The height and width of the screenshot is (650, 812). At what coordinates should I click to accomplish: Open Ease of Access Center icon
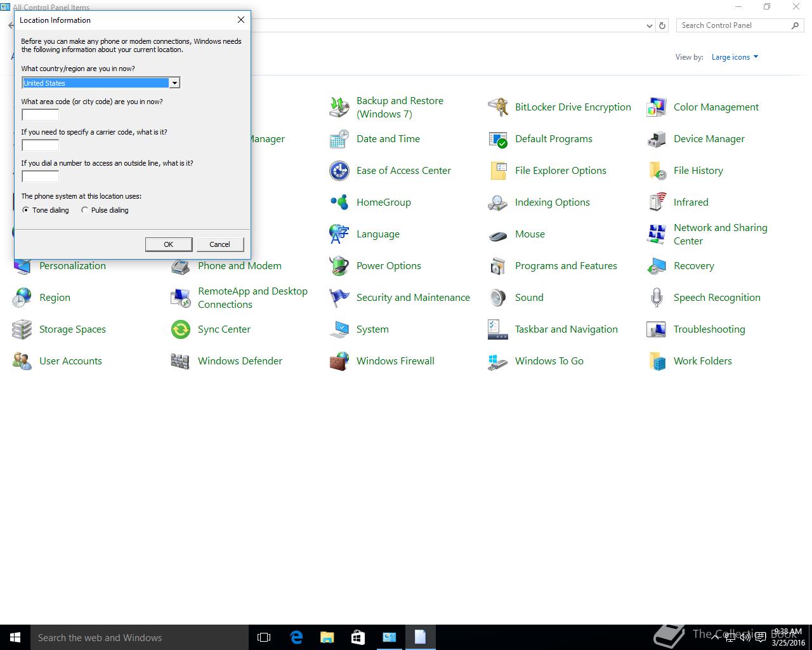point(339,171)
